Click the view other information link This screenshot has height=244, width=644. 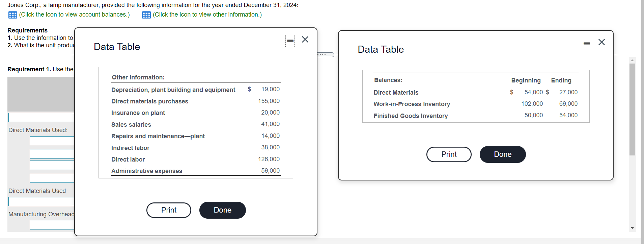click(207, 15)
